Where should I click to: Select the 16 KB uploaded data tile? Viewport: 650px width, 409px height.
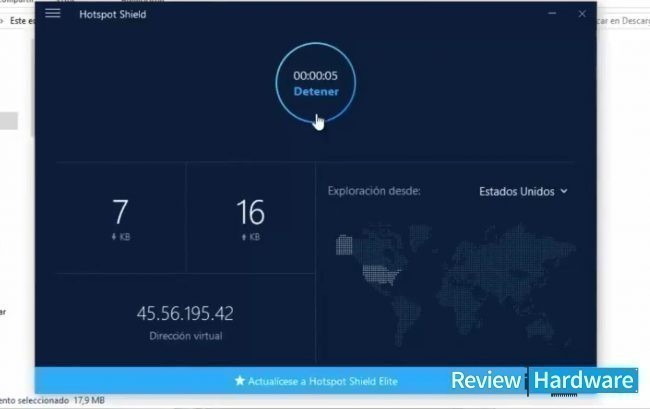pyautogui.click(x=250, y=219)
